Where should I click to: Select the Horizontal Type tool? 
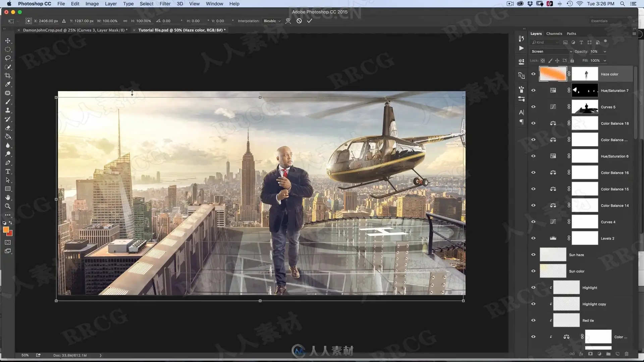tap(8, 171)
